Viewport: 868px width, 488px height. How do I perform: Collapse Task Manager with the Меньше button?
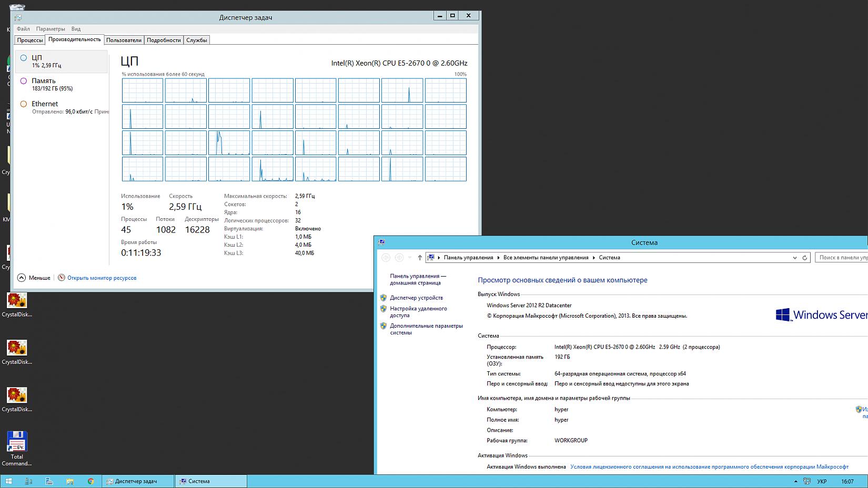click(34, 278)
